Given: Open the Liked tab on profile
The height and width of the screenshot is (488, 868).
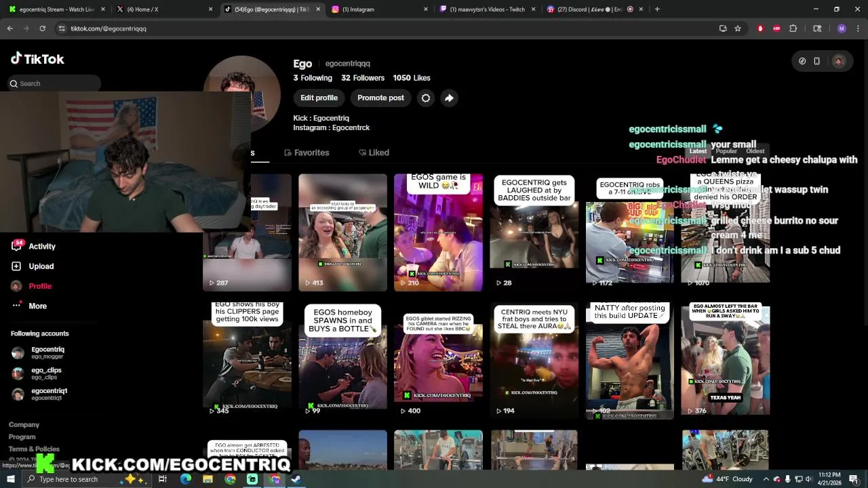Looking at the screenshot, I should pyautogui.click(x=374, y=152).
